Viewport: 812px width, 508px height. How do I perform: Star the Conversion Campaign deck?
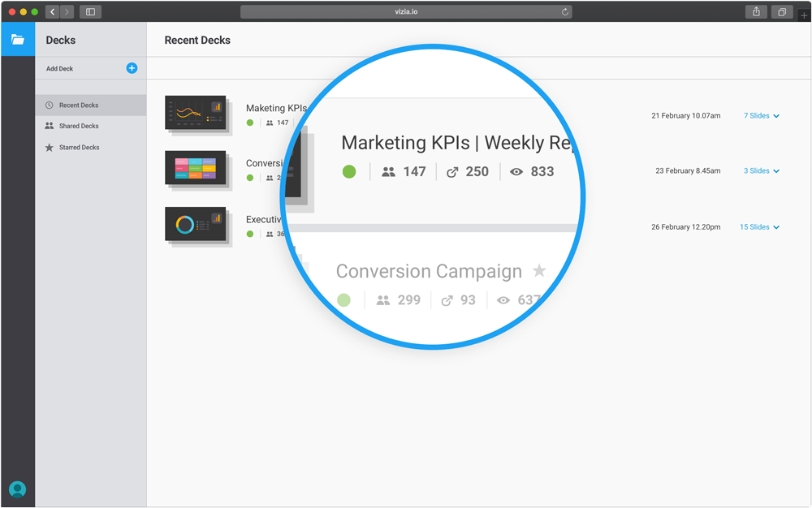click(x=539, y=271)
